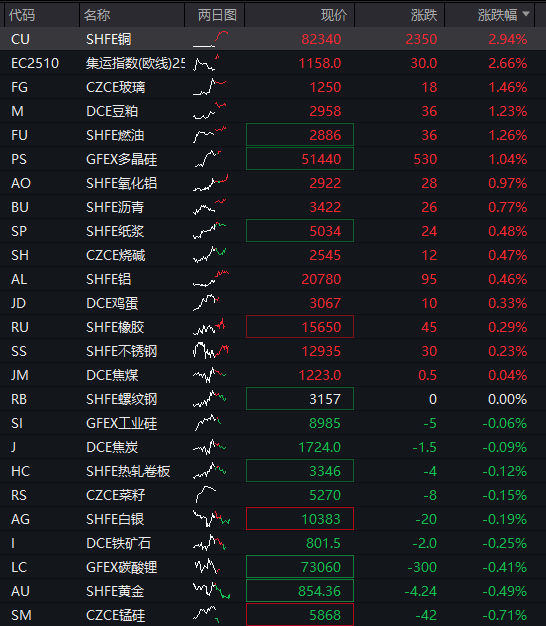Click the 2.94% change value

(508, 39)
